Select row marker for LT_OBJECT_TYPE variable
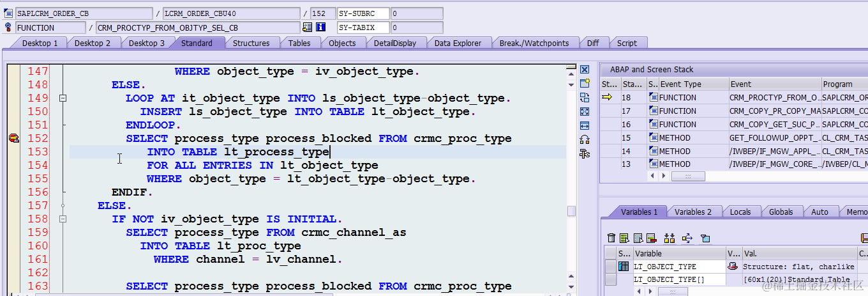 610,266
